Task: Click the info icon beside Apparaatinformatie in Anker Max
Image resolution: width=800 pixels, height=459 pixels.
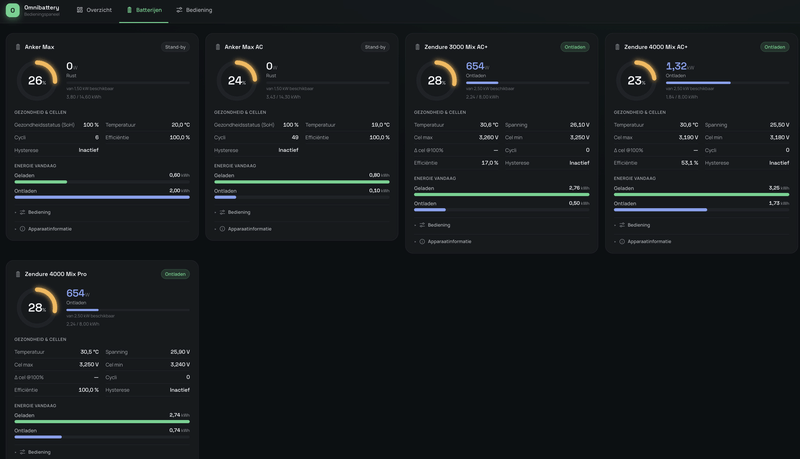Action: coord(22,229)
